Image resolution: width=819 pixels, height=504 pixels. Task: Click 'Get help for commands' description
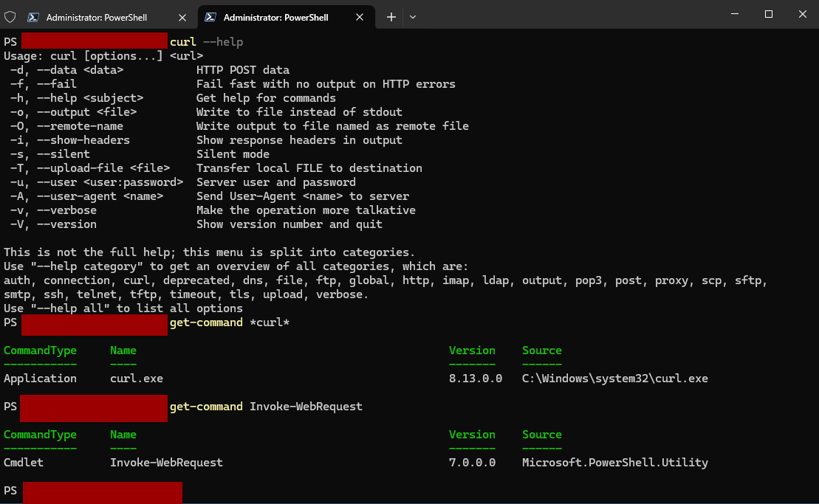point(267,98)
